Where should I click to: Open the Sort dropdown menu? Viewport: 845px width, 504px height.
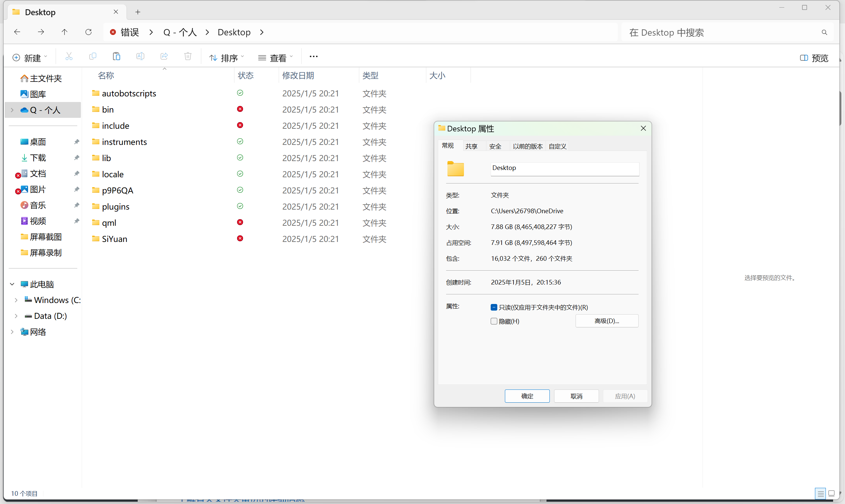point(227,58)
